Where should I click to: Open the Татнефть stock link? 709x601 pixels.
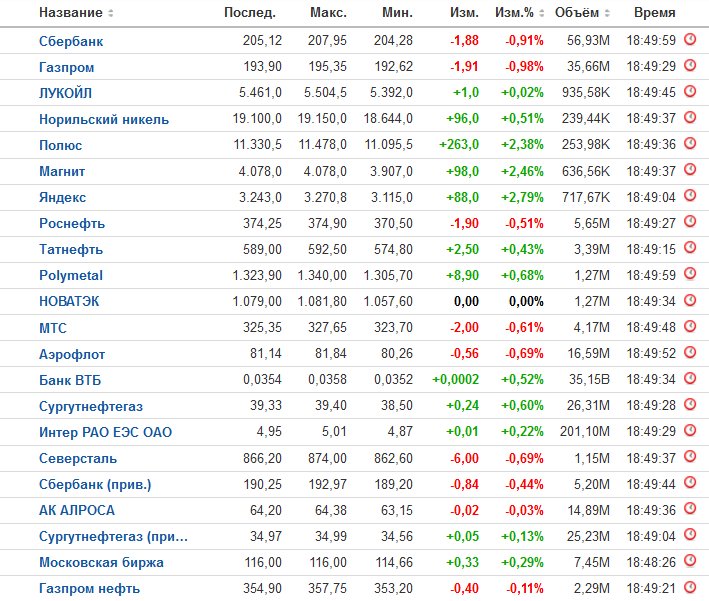tap(71, 249)
